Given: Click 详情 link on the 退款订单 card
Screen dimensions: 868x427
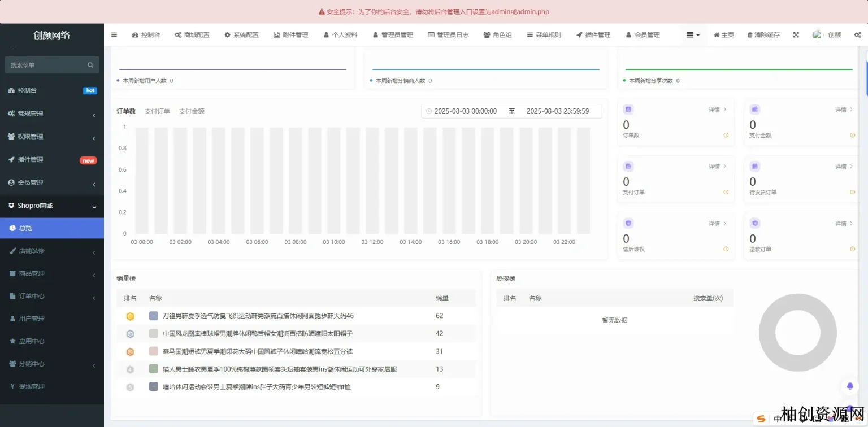Looking at the screenshot, I should (x=844, y=224).
